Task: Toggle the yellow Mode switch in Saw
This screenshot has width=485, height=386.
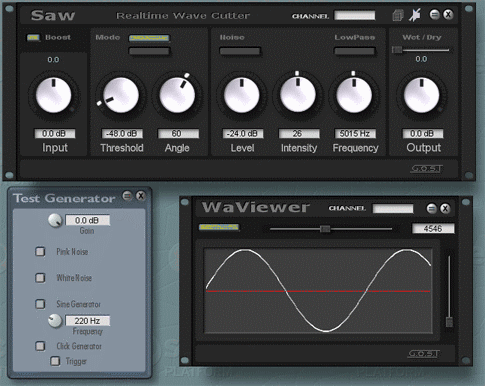Action: 149,38
